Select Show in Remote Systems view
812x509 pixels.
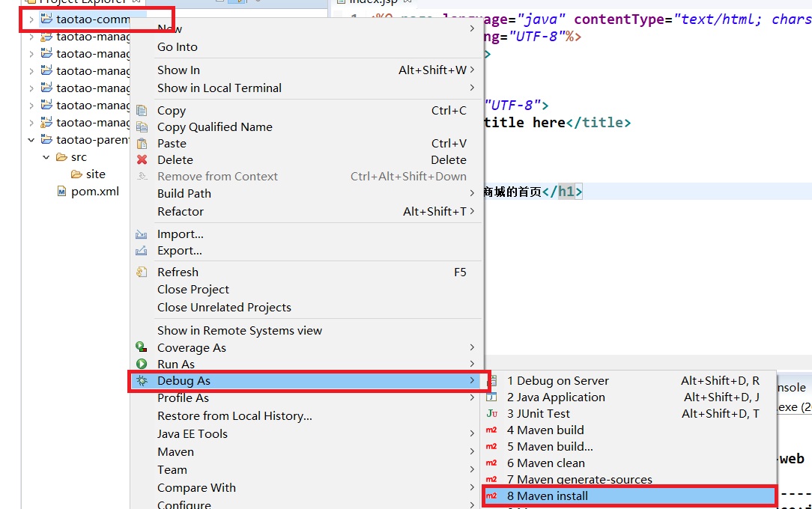(x=240, y=331)
